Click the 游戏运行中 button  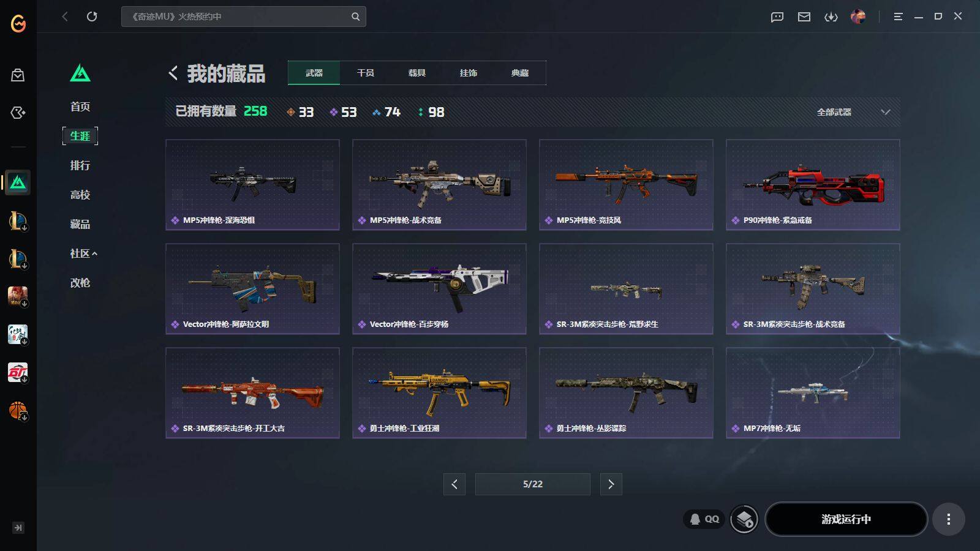click(x=846, y=519)
